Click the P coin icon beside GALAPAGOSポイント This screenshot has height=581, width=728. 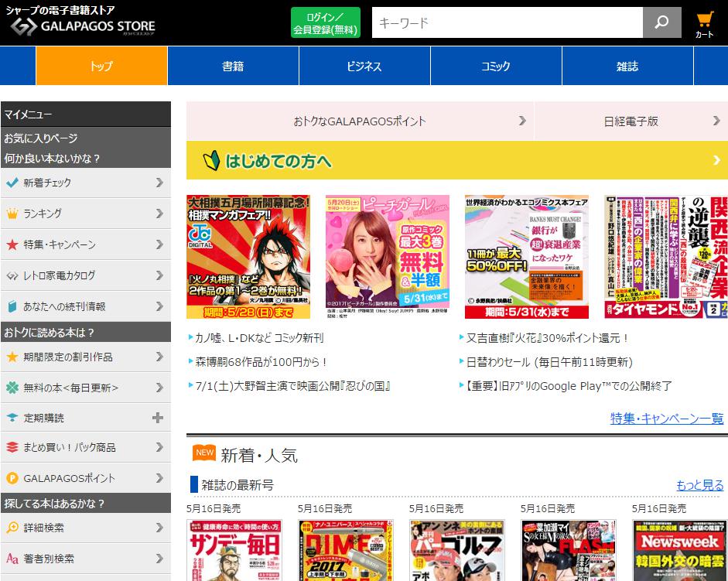click(12, 478)
